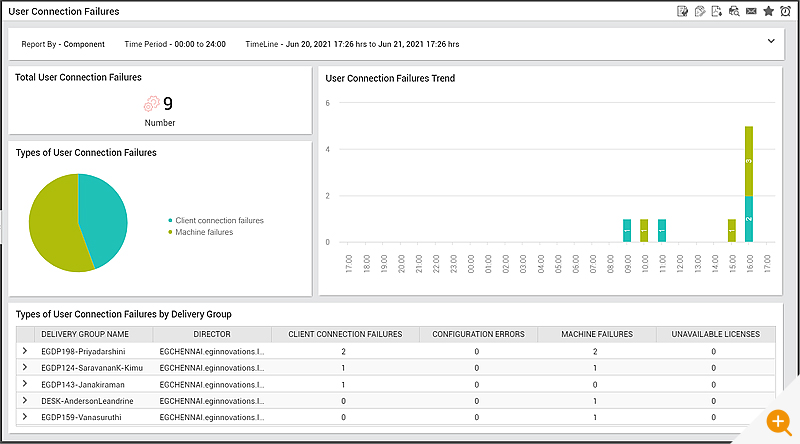The height and width of the screenshot is (444, 800).
Task: Click the orange magnifier plus icon
Action: pos(779,422)
